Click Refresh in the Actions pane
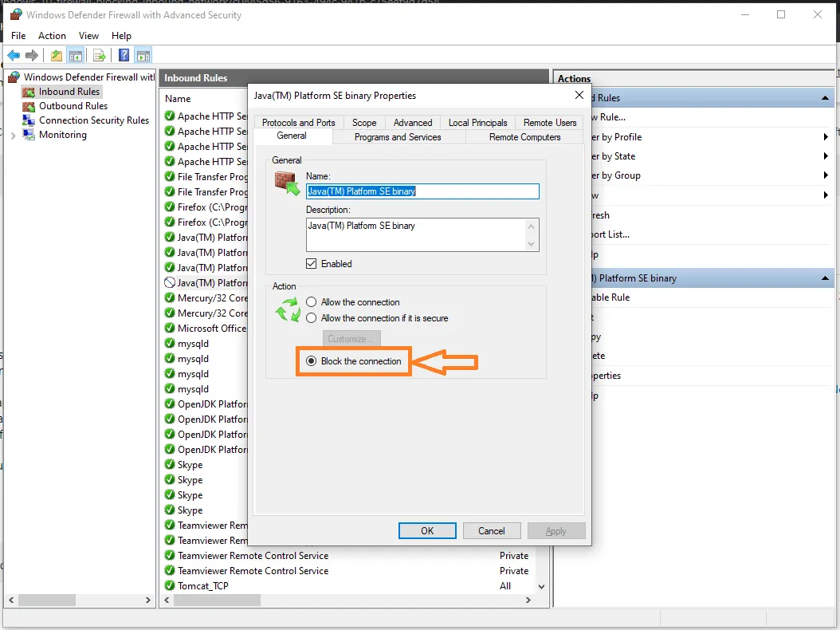Screen dimensions: 840x630 pyautogui.click(x=601, y=215)
